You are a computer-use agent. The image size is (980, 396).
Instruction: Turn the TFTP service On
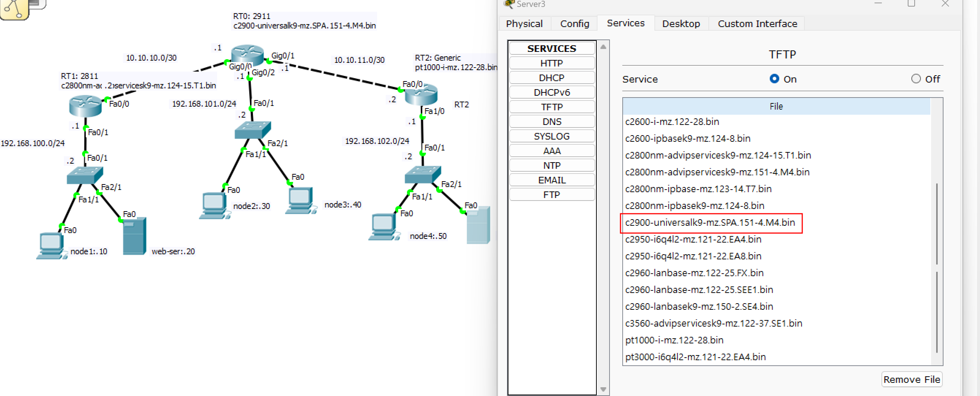click(774, 79)
